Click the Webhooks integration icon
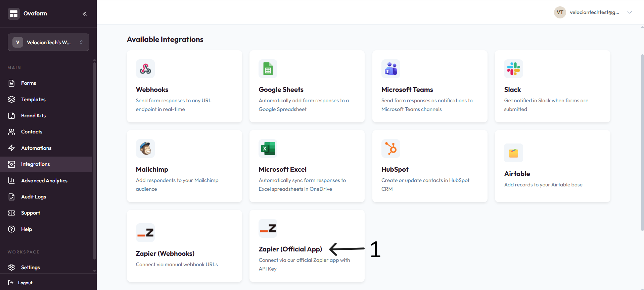644x290 pixels. 145,69
